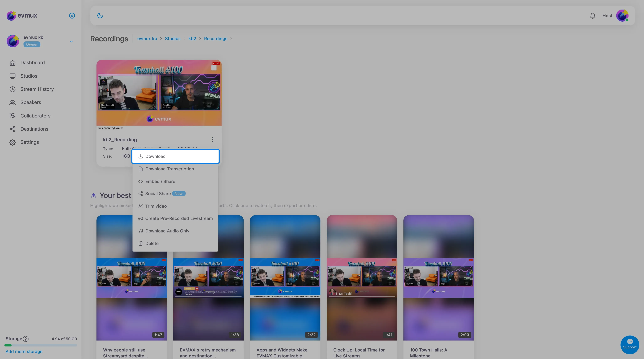The height and width of the screenshot is (359, 644).
Task: Choose Delete from recording menu
Action: click(175, 244)
